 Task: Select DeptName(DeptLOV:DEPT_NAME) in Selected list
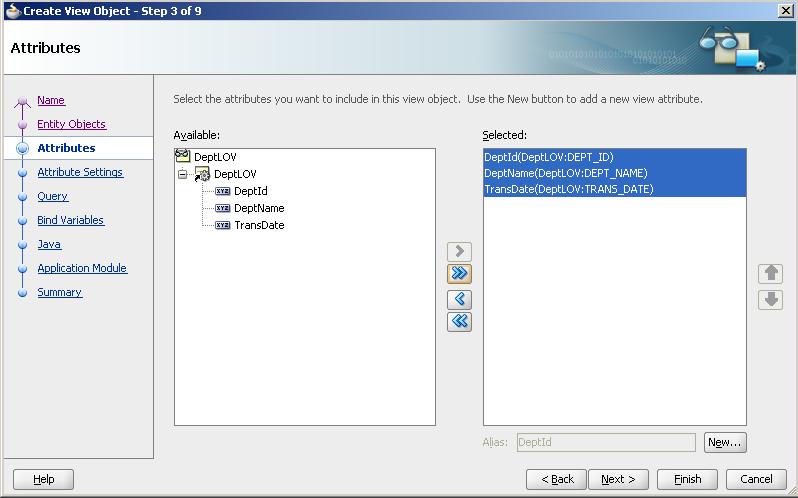point(614,173)
